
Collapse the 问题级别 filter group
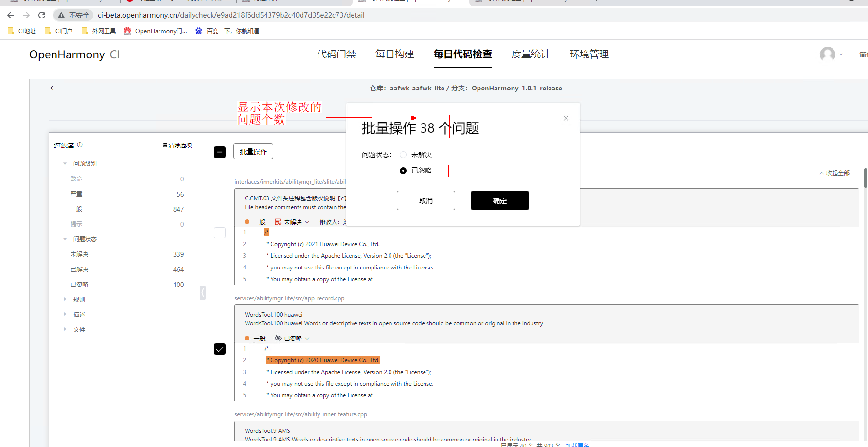pyautogui.click(x=65, y=164)
